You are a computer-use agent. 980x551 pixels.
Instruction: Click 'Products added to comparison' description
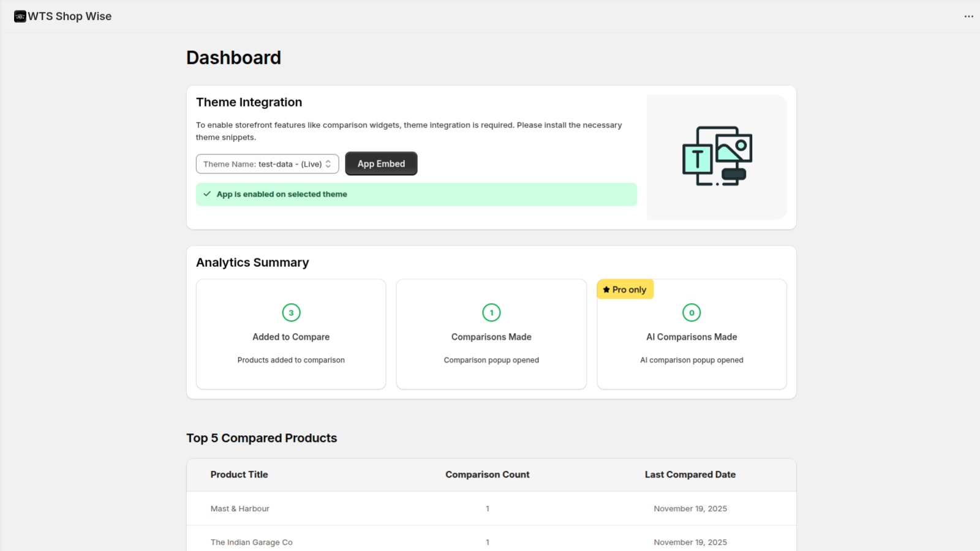point(291,360)
